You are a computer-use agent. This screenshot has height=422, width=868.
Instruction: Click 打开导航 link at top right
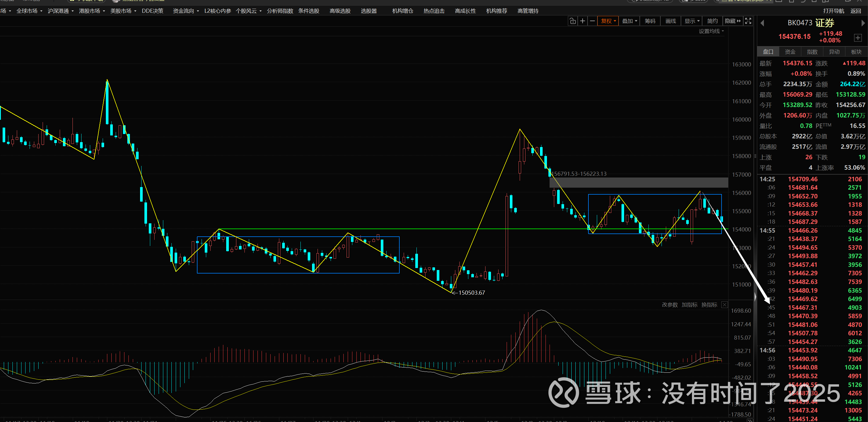[x=833, y=11]
